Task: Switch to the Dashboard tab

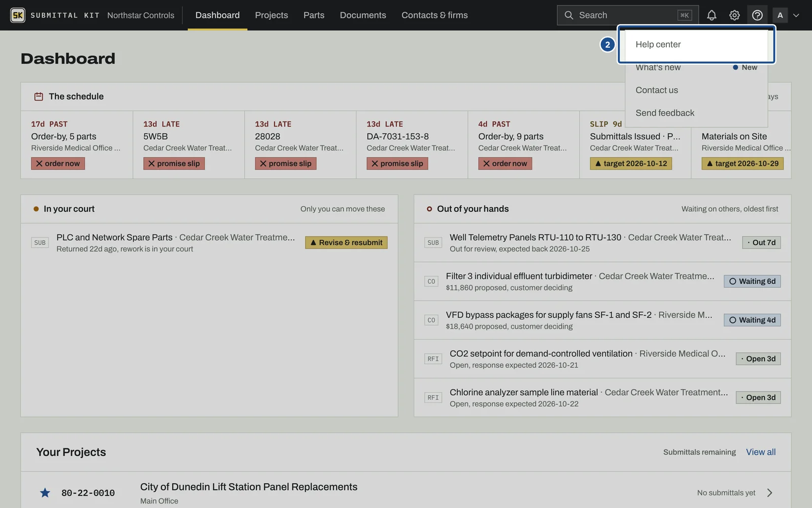Action: click(x=217, y=15)
